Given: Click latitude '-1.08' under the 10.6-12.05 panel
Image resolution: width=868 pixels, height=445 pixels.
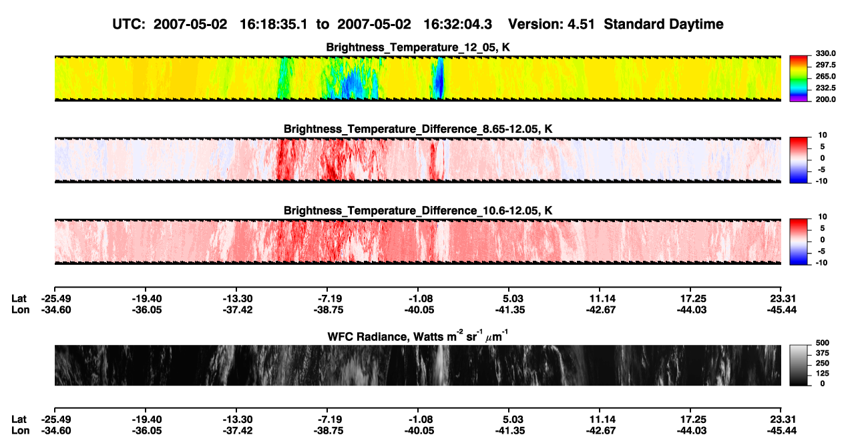Looking at the screenshot, I should click(421, 298).
